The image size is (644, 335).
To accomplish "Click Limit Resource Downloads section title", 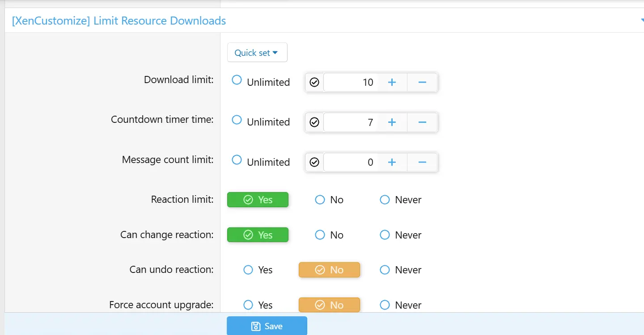I will (x=119, y=21).
